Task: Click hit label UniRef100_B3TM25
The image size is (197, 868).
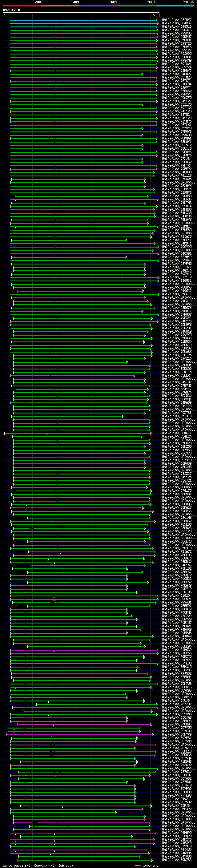Action: click(176, 78)
